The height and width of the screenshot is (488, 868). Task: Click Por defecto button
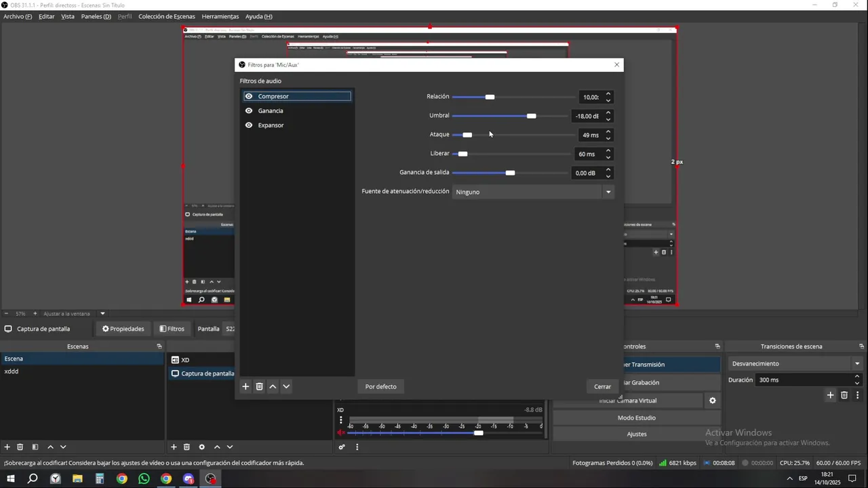click(380, 386)
